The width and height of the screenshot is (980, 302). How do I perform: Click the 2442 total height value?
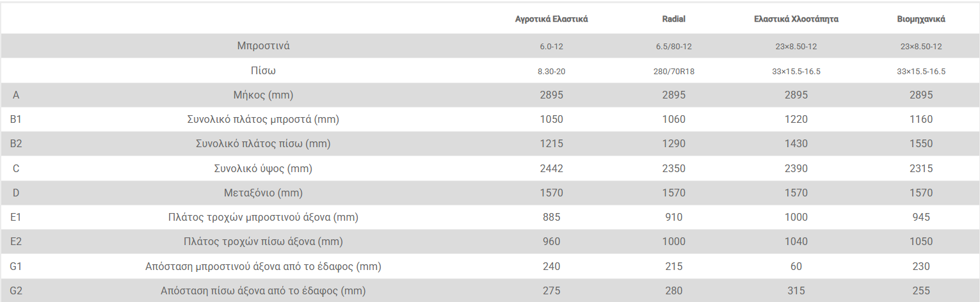tap(551, 168)
